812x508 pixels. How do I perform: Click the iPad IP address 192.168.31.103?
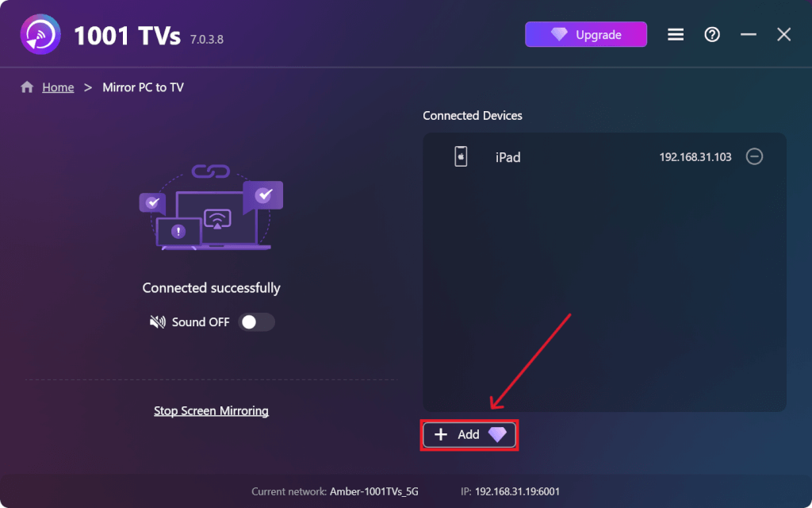(x=695, y=157)
